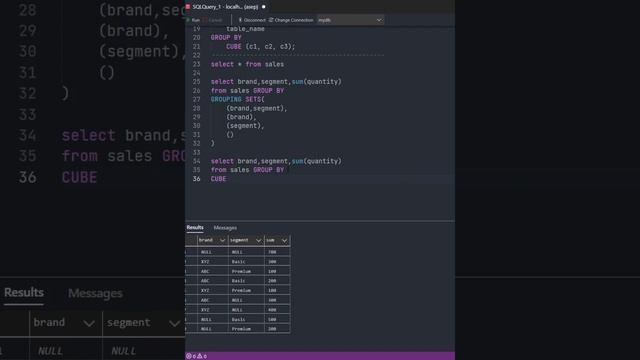Click the sum cell showing 700 in the center grid
The image size is (640, 360).
point(277,252)
